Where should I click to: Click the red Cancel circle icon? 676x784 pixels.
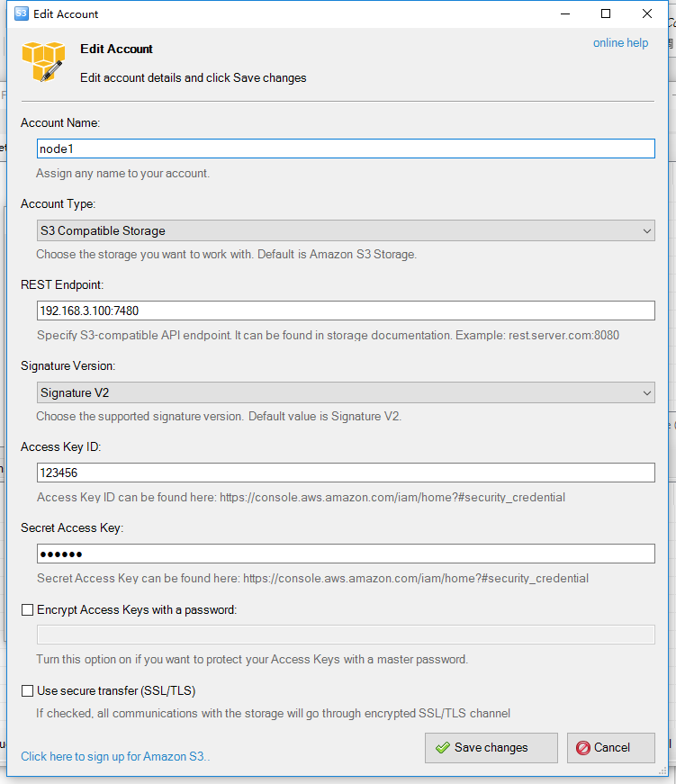[x=582, y=748]
